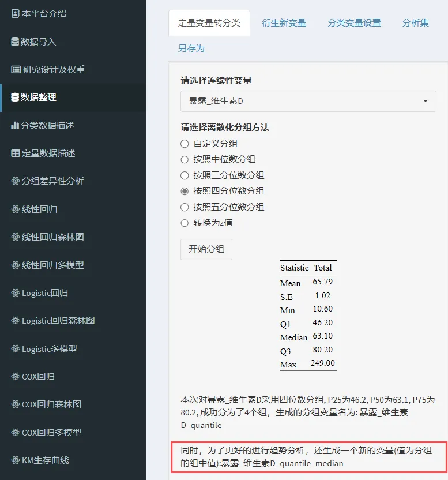The width and height of the screenshot is (448, 480).
Task: Click the Q1 value 46.20
Action: tap(322, 322)
